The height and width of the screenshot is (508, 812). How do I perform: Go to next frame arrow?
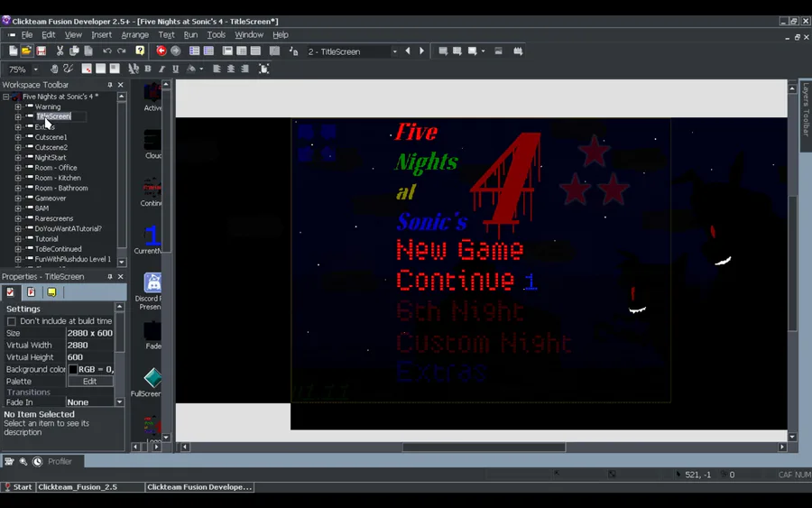(421, 51)
